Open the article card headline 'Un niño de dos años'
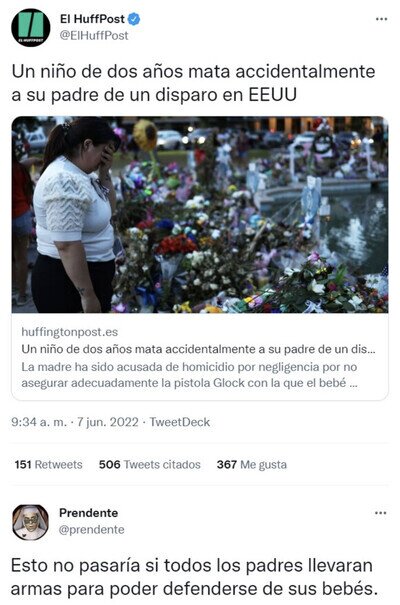This screenshot has width=400, height=605. pyautogui.click(x=198, y=349)
